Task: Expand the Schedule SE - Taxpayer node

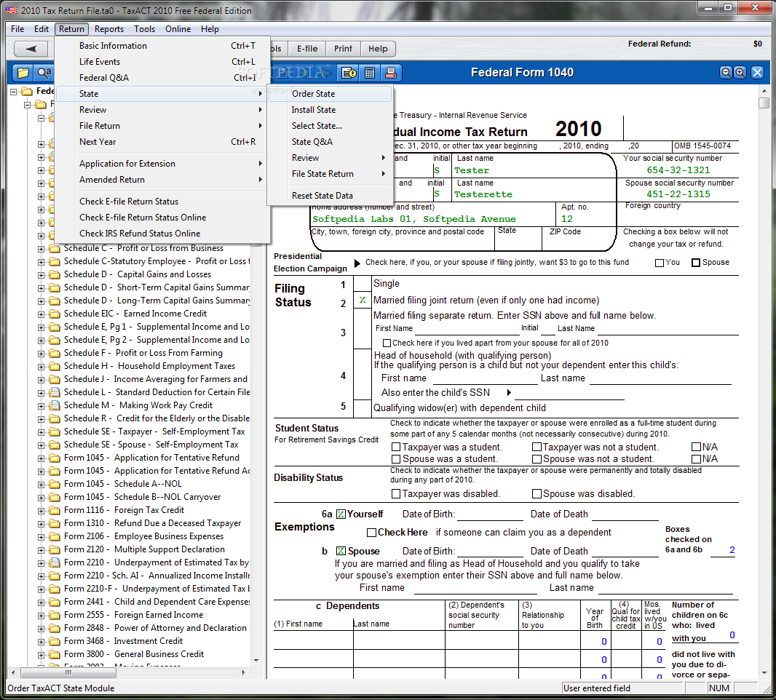Action: coord(41,432)
